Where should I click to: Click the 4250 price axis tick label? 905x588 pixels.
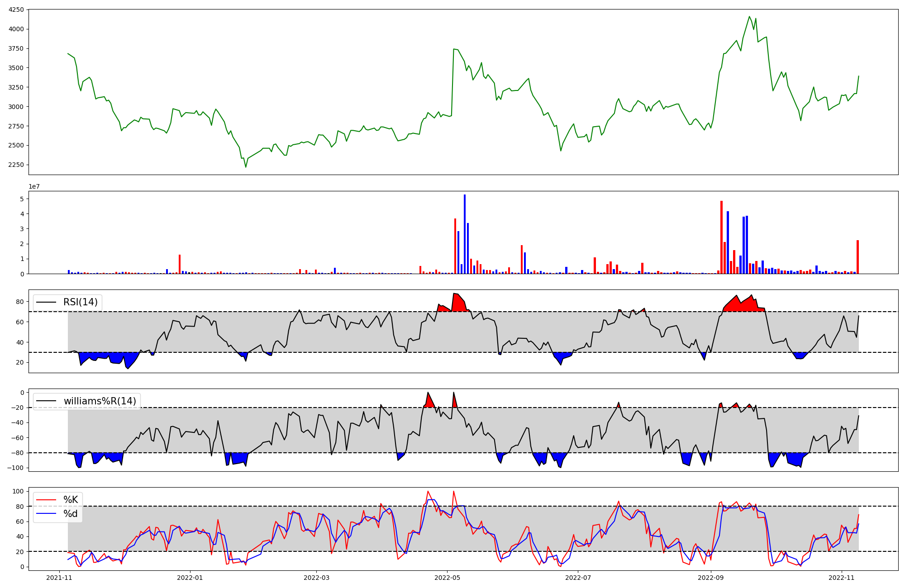pyautogui.click(x=17, y=10)
